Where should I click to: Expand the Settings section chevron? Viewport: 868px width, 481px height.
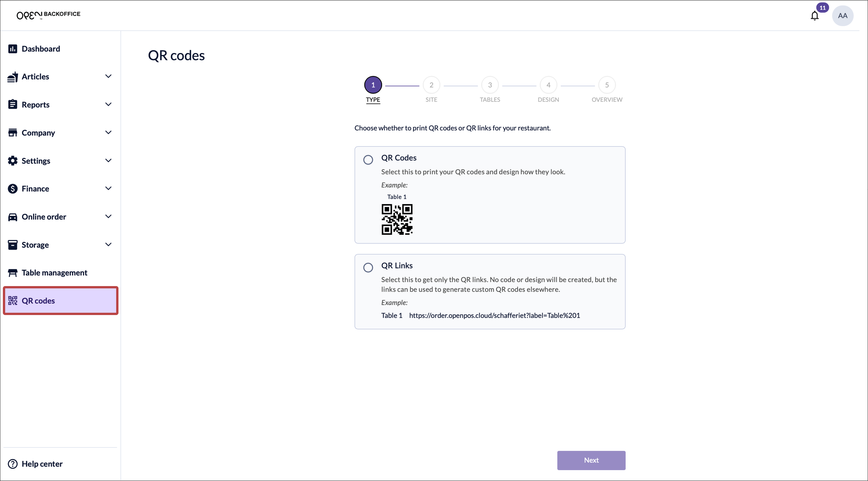pyautogui.click(x=108, y=161)
